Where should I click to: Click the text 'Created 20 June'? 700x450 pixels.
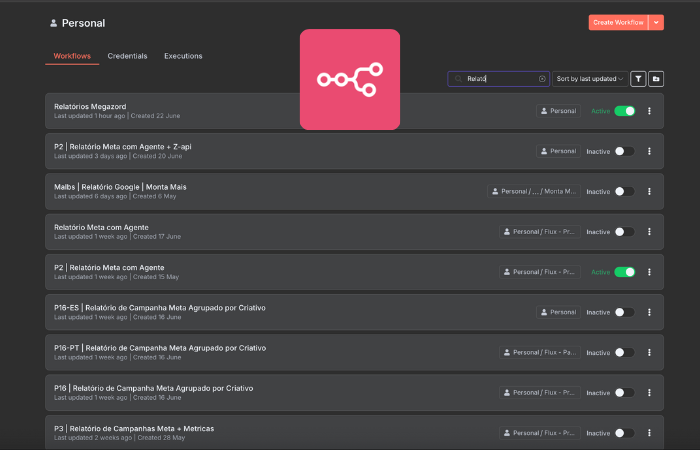point(157,156)
